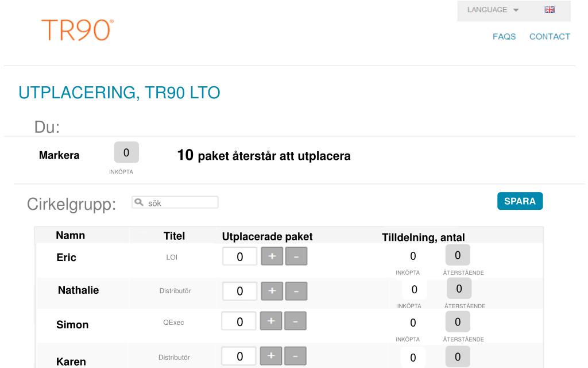Open the CONTACT link
Viewport: 588px width, 368px height.
pyautogui.click(x=550, y=36)
